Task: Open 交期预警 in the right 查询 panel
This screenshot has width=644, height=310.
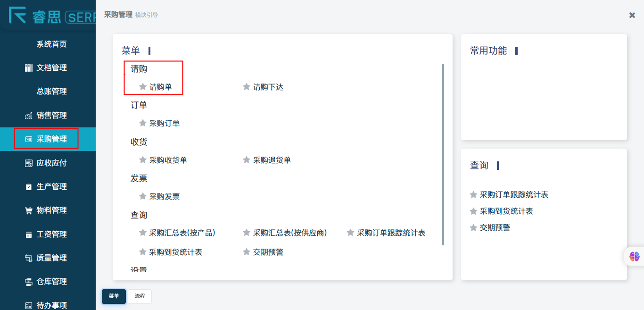Action: tap(495, 228)
